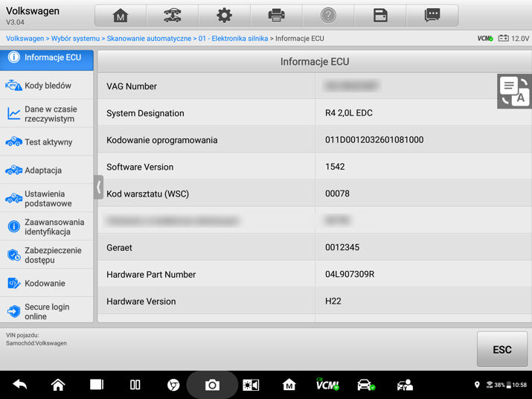Image resolution: width=532 pixels, height=399 pixels.
Task: Collapse the left sidebar handle
Action: (98, 187)
